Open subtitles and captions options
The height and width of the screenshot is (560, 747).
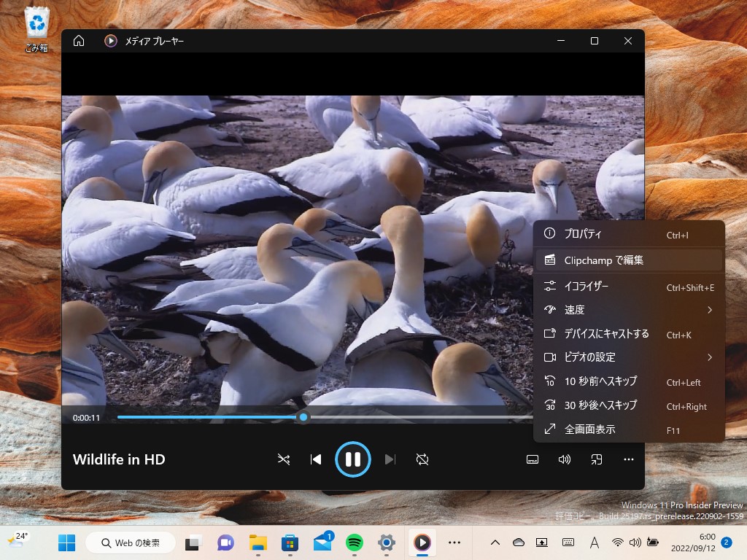tap(533, 459)
